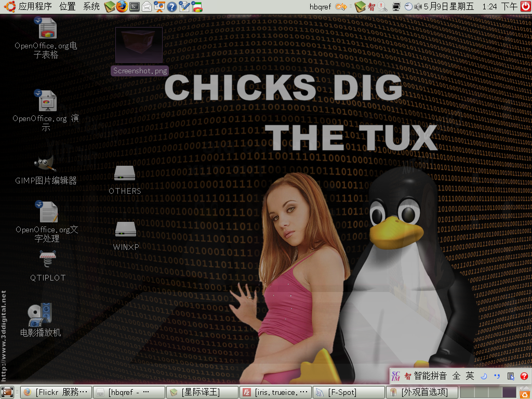Viewport: 532px width, 399px height.
Task: Open SCIM help red question icon
Action: coord(524,376)
